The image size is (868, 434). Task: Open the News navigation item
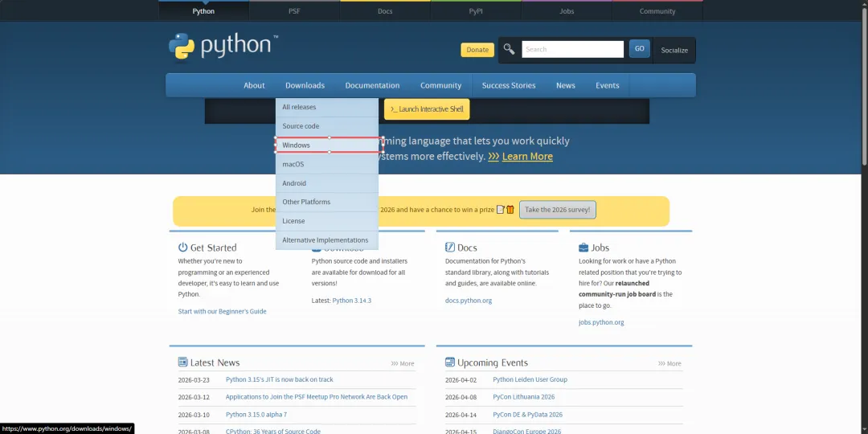(x=566, y=85)
